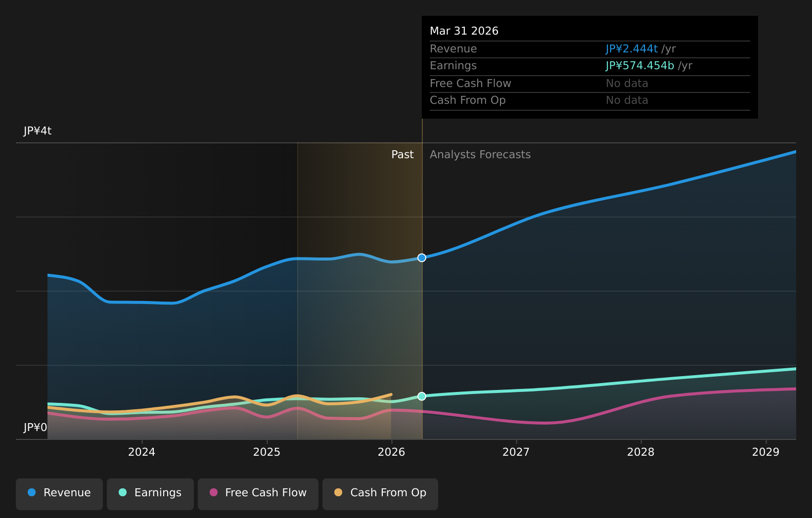Select the Earnings data point marker
812x518 pixels.
pyautogui.click(x=422, y=396)
